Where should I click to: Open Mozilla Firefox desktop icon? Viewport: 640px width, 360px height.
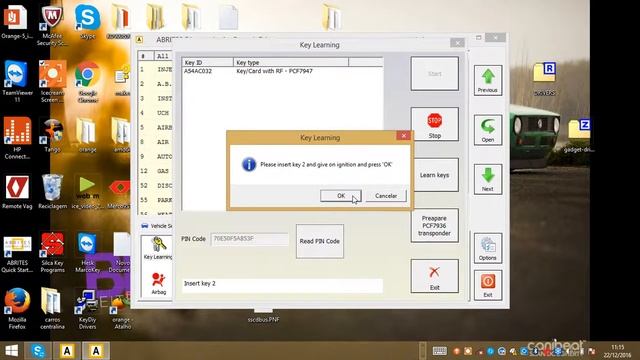(x=17, y=309)
